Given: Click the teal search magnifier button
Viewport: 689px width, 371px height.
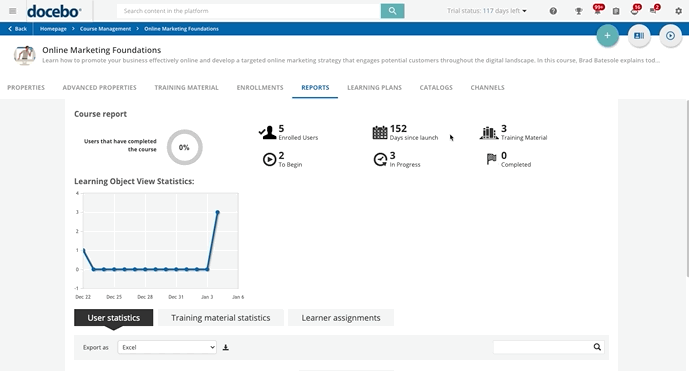Looking at the screenshot, I should (392, 11).
